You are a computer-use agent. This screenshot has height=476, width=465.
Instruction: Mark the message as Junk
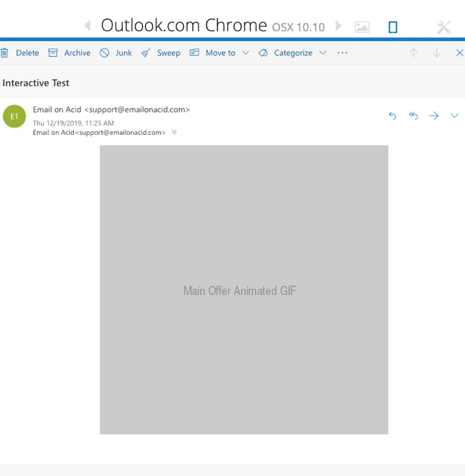[x=116, y=53]
